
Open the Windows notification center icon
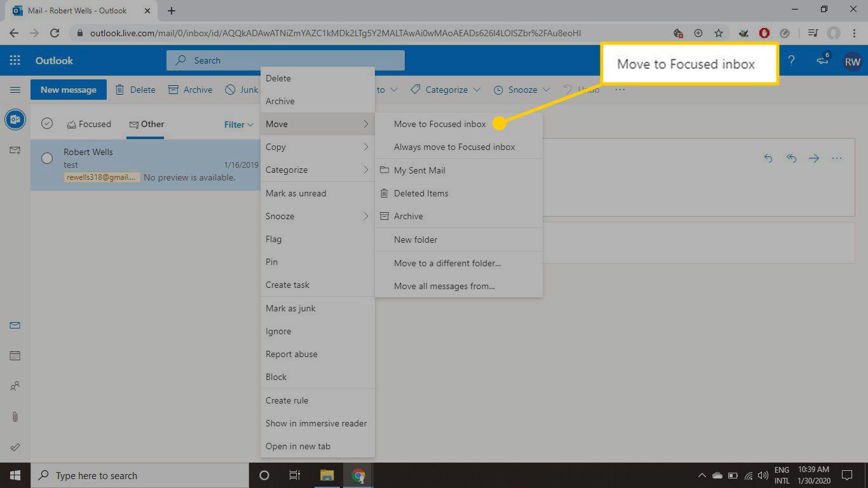tap(847, 475)
